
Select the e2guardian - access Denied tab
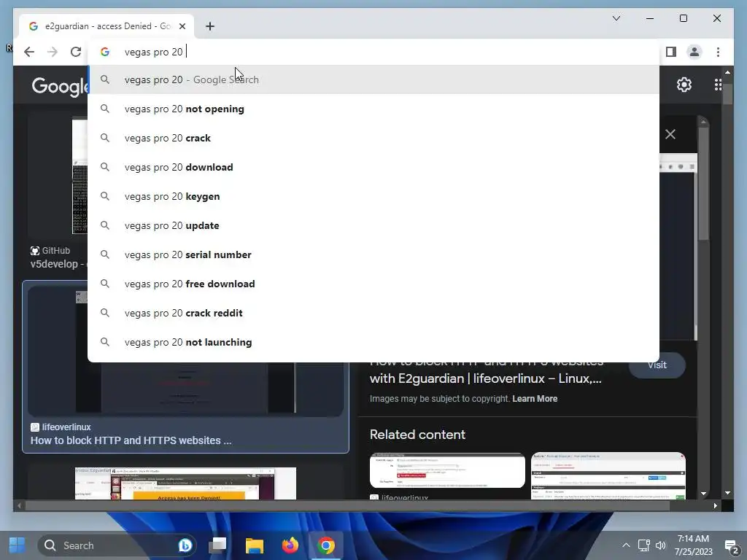(107, 26)
